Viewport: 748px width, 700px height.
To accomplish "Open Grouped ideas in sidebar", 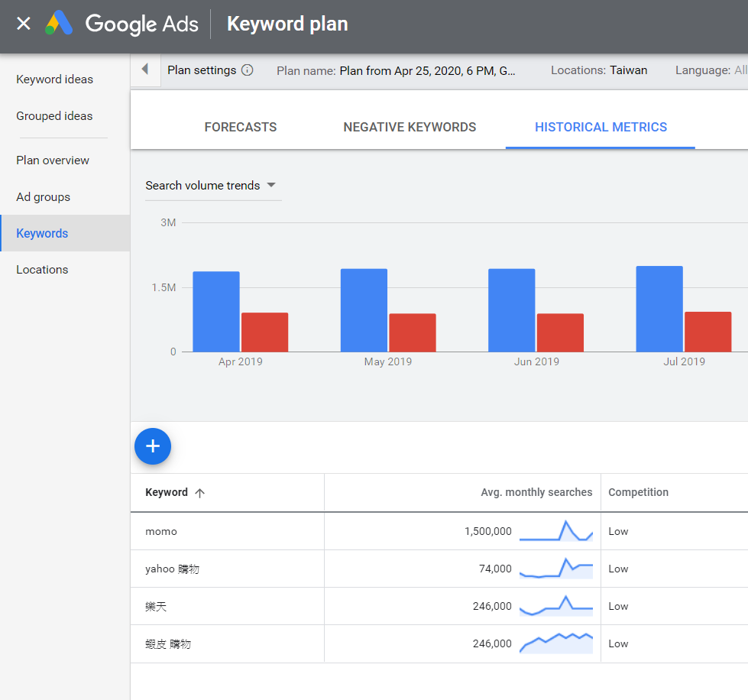I will pyautogui.click(x=54, y=116).
